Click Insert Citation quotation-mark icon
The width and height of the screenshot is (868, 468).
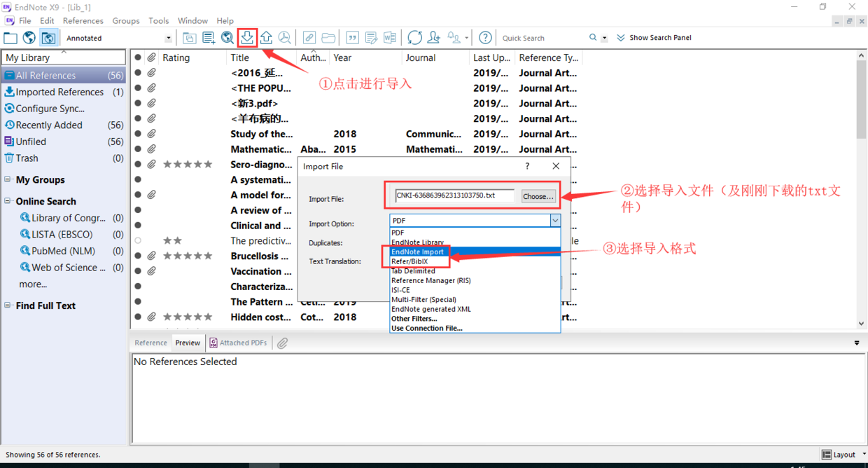353,38
